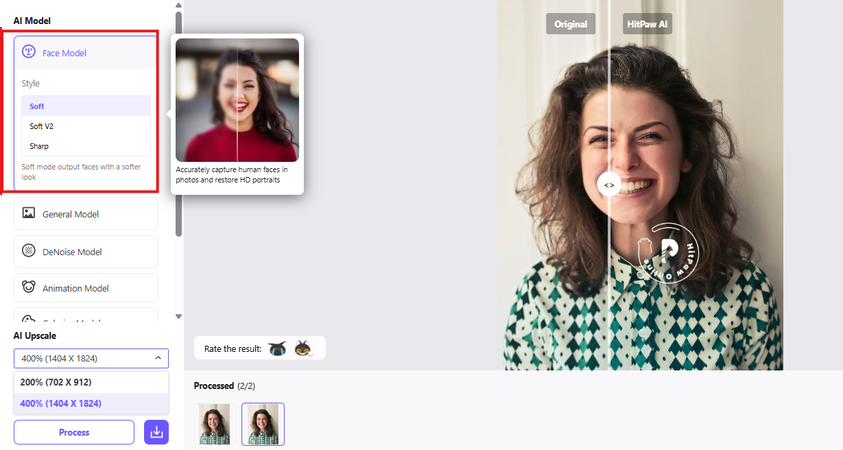The image size is (843, 450).
Task: Open the AI Upscale dropdown
Action: [x=91, y=358]
